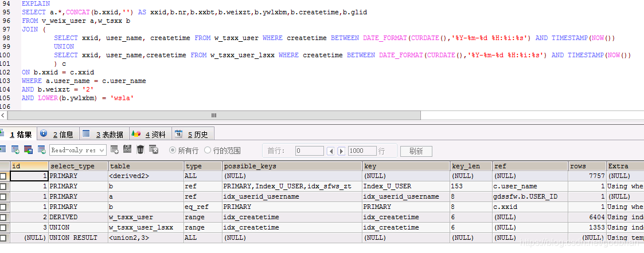The height and width of the screenshot is (253, 644).
Task: Click the red table copy icon
Action: [28, 149]
